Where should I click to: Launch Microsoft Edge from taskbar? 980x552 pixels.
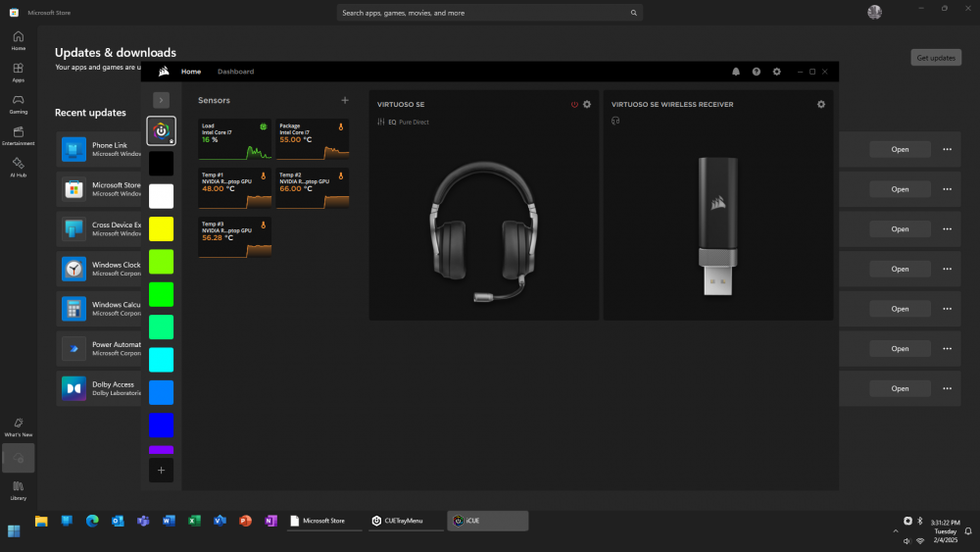pyautogui.click(x=92, y=521)
